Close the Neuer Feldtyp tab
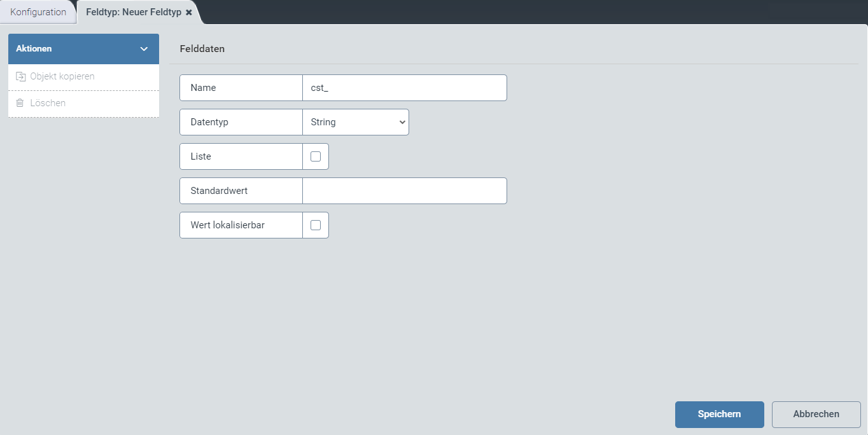 coord(189,12)
